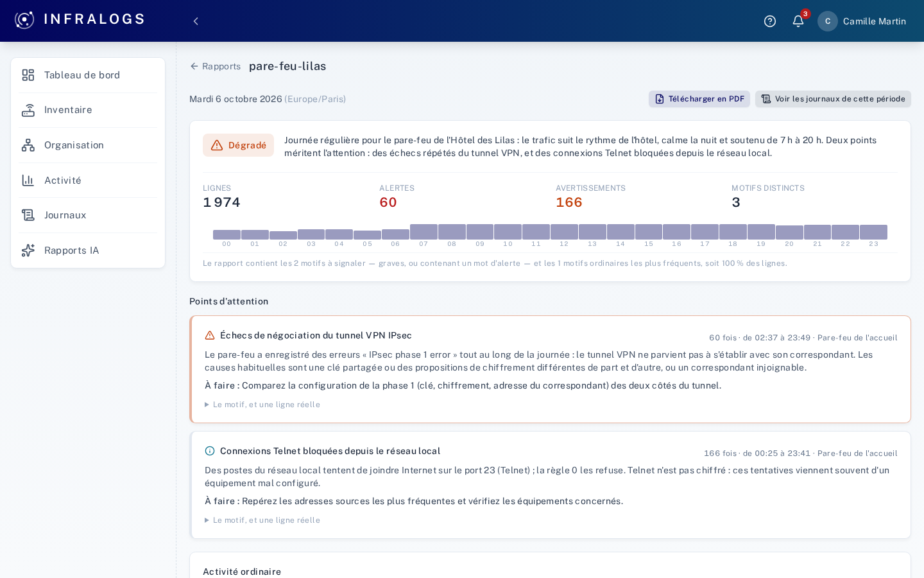Viewport: 924px width, 578px height.
Task: Click the Activité ordinaire heading
Action: 242,572
